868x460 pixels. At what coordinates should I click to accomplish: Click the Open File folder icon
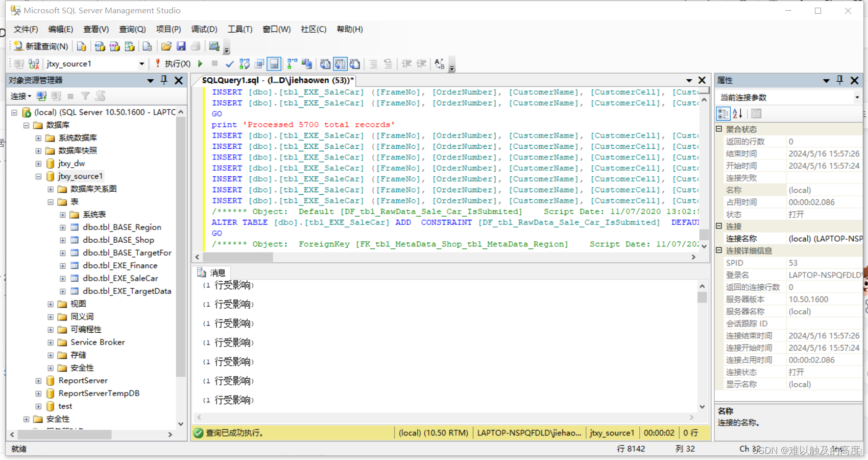(166, 47)
